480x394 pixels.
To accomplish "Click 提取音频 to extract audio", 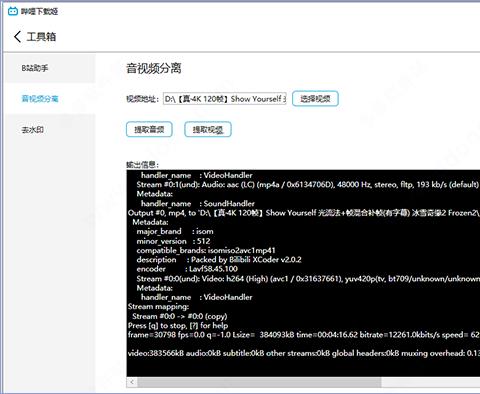I will pyautogui.click(x=149, y=130).
